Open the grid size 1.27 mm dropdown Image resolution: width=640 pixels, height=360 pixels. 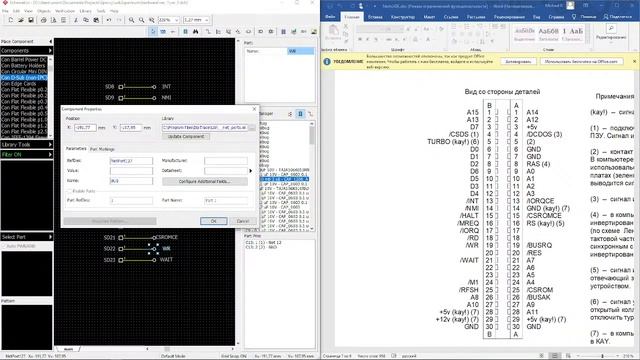(x=207, y=20)
